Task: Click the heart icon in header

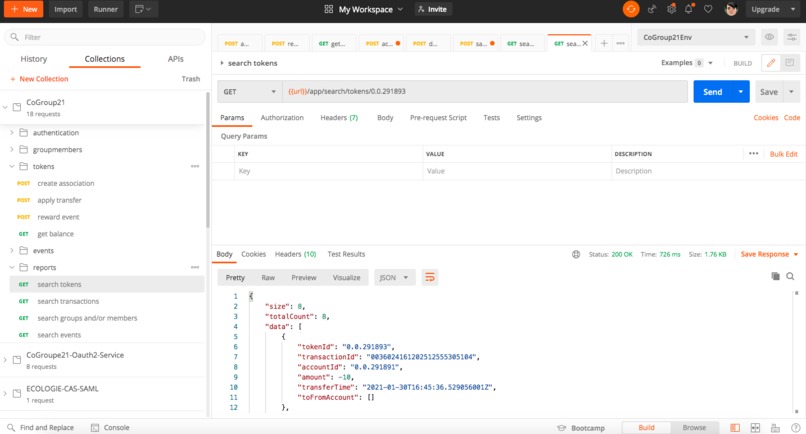Action: (x=708, y=9)
